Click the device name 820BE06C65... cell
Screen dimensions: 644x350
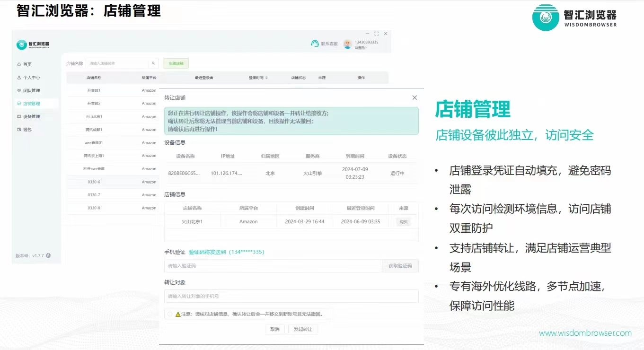(184, 174)
